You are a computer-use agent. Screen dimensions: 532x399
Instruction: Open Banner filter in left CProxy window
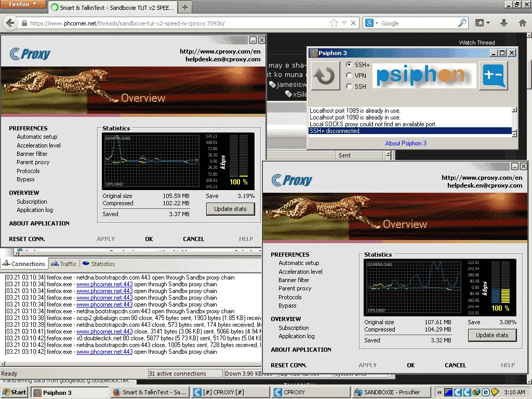(x=32, y=154)
